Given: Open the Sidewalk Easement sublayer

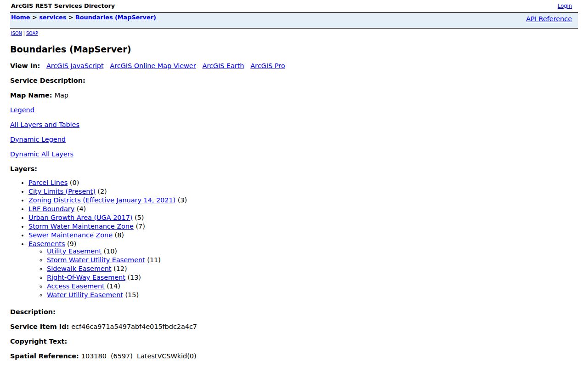Looking at the screenshot, I should 79,269.
